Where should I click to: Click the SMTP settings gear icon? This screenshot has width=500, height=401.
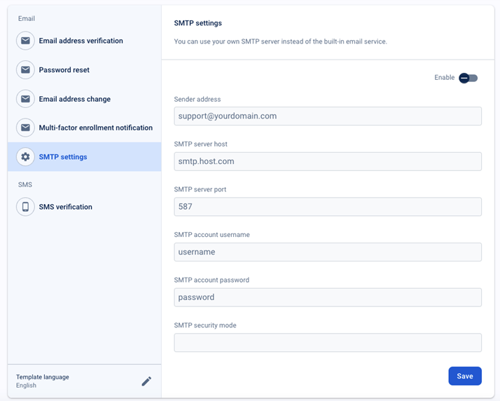25,157
